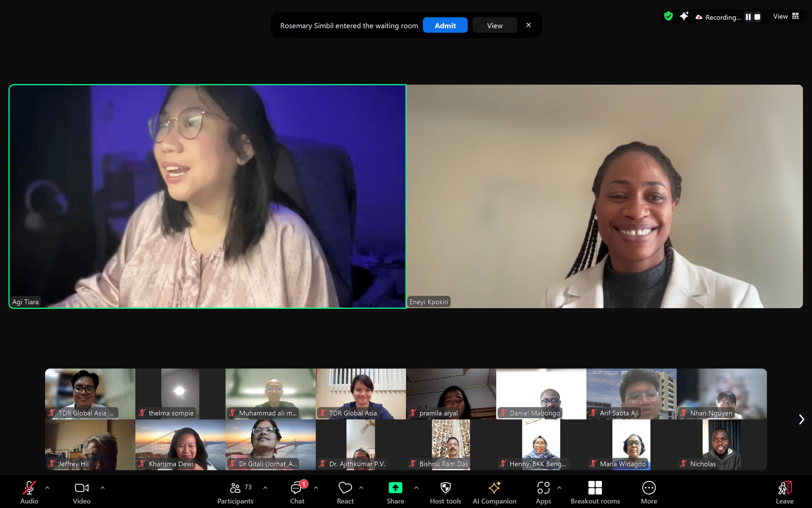Show next page of participant thumbnails
Screen dimensions: 812x508
pos(801,419)
